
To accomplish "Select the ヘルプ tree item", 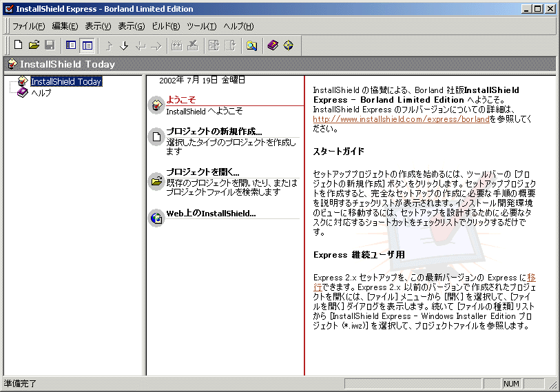I will pos(41,93).
